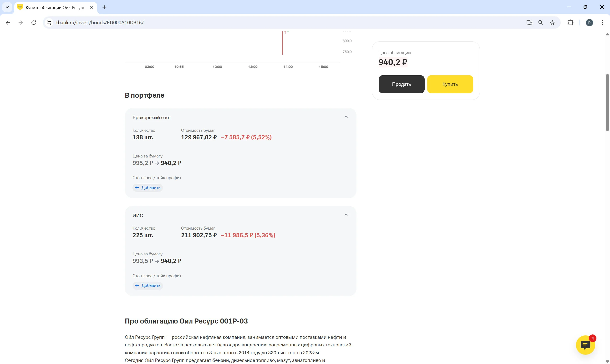Image resolution: width=610 pixels, height=364 pixels.
Task: Click the 940,2 ₽ bond price in the buy panel
Action: click(393, 62)
